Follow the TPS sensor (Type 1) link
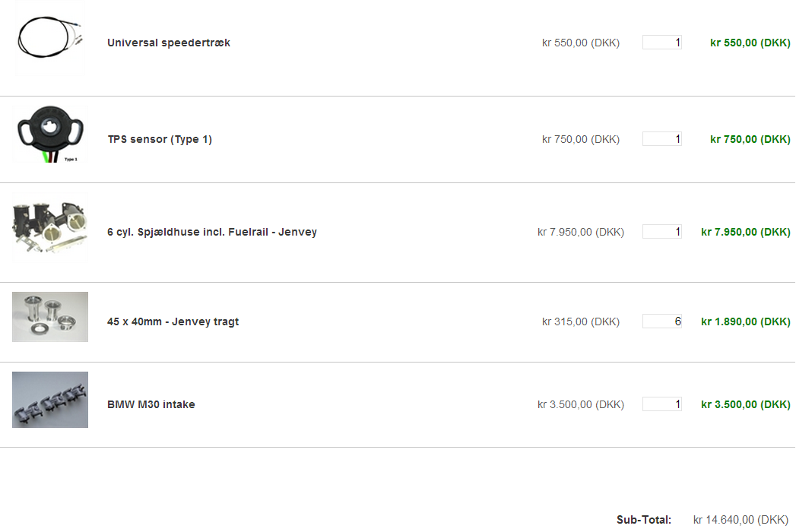The image size is (796, 532). click(160, 139)
